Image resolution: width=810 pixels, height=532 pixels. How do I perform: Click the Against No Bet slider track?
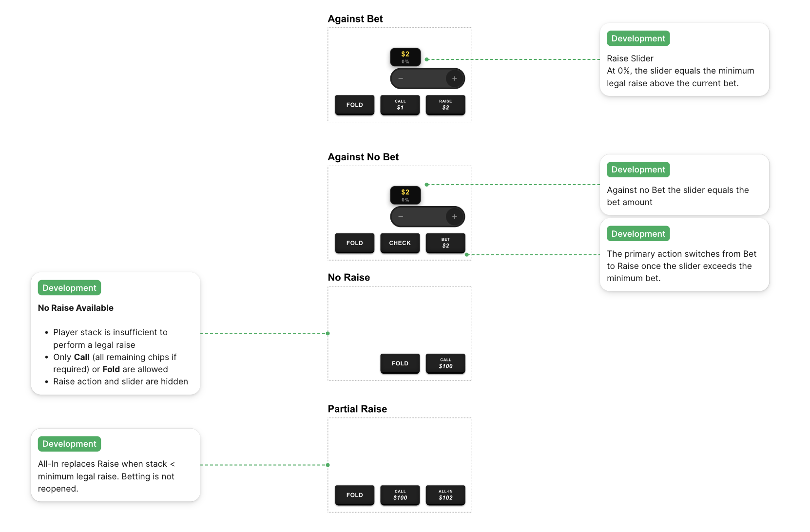click(x=425, y=217)
